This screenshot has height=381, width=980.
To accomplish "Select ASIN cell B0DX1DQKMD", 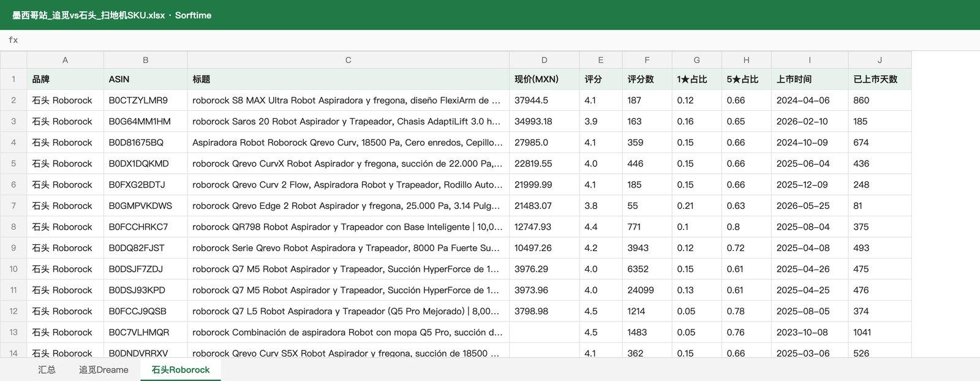I will click(x=145, y=164).
